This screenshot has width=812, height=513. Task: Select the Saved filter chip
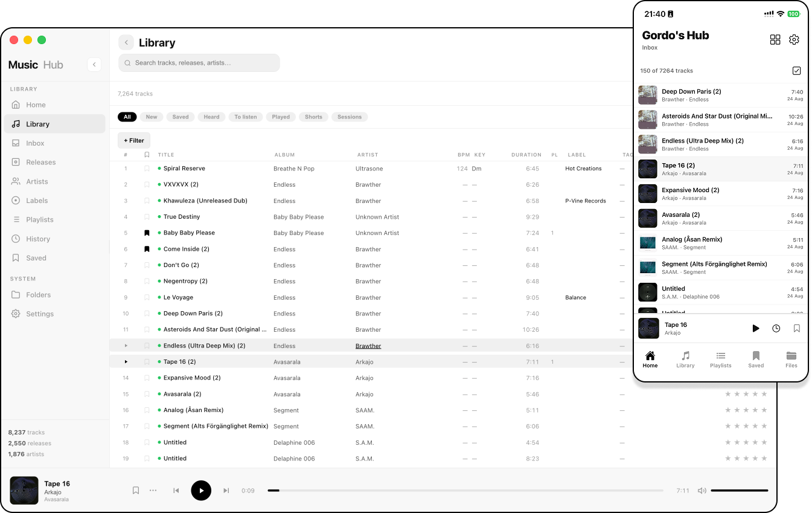(181, 117)
